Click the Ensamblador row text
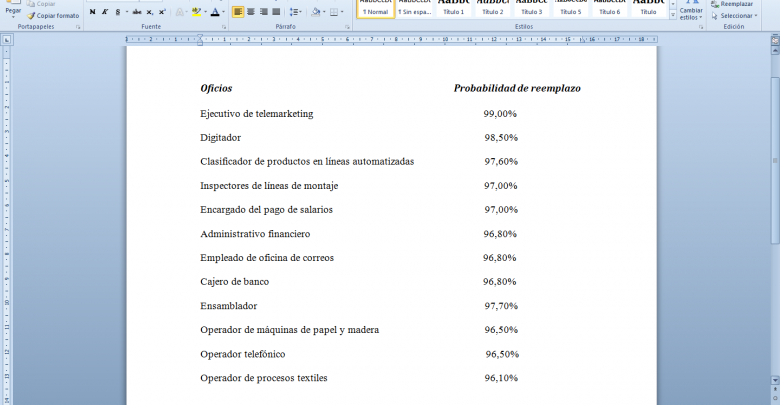The width and height of the screenshot is (780, 405). click(228, 306)
